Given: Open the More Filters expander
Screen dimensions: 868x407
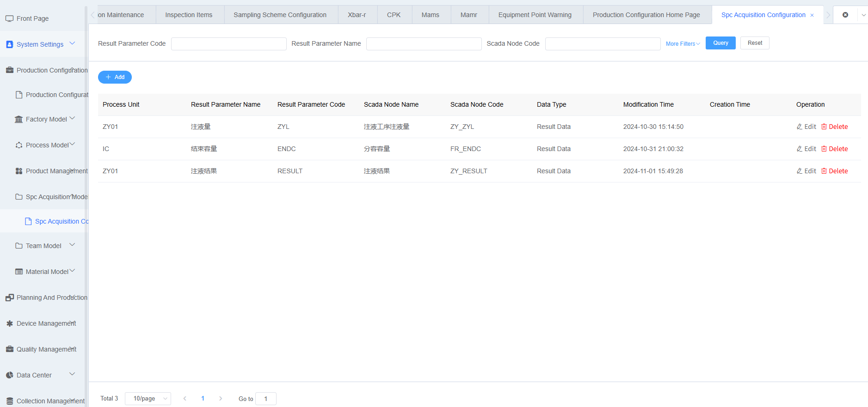Looking at the screenshot, I should coord(683,44).
